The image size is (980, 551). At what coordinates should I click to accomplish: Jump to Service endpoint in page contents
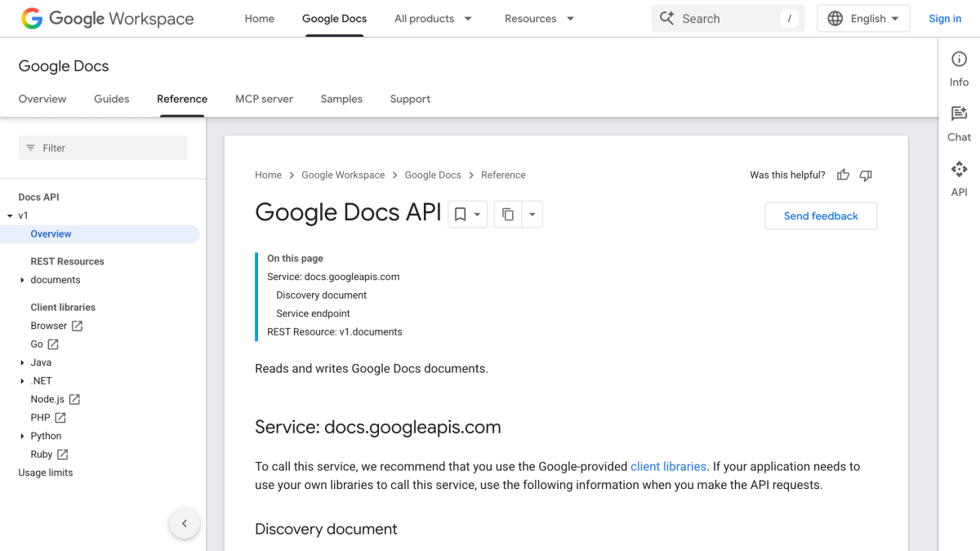[313, 313]
